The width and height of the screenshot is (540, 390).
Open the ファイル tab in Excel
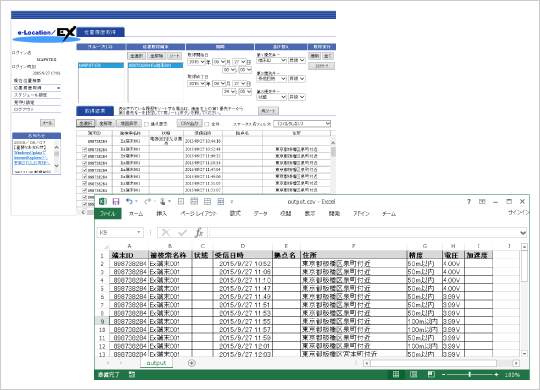(x=108, y=214)
